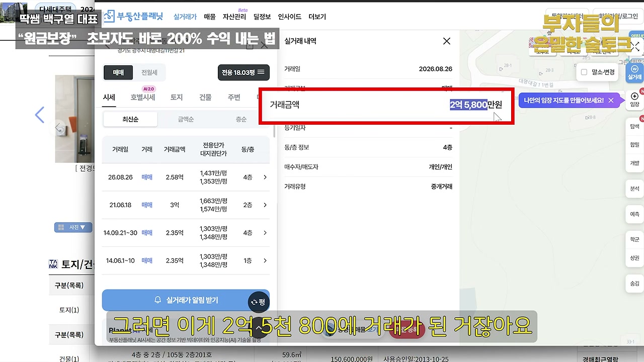Open the 사진 dropdown button
The height and width of the screenshot is (362, 644).
pos(73,227)
